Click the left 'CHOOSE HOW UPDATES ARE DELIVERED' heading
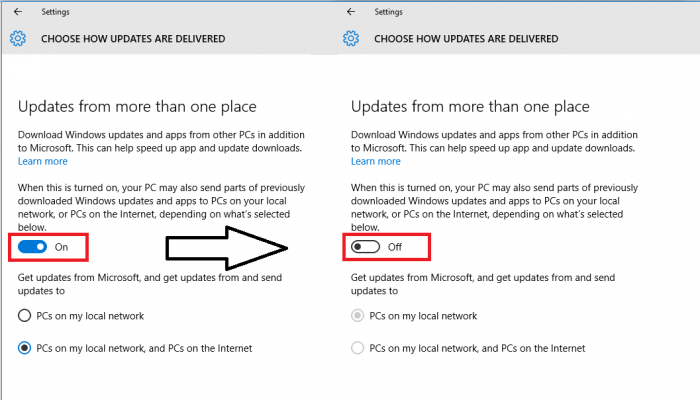700x400 pixels. pos(132,39)
